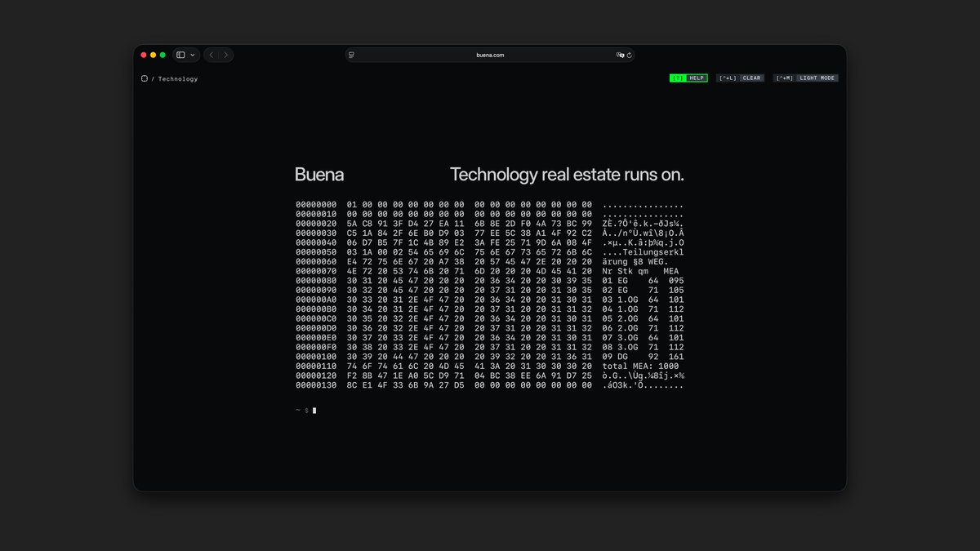Click the Buena logo icon beside Technology
The height and width of the screenshot is (551, 980).
coord(145,79)
